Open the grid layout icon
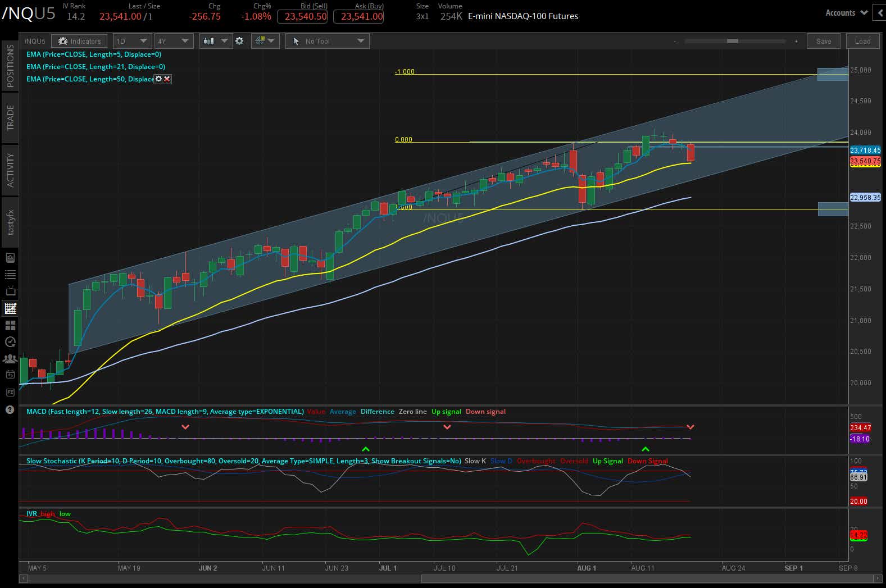 [10, 325]
